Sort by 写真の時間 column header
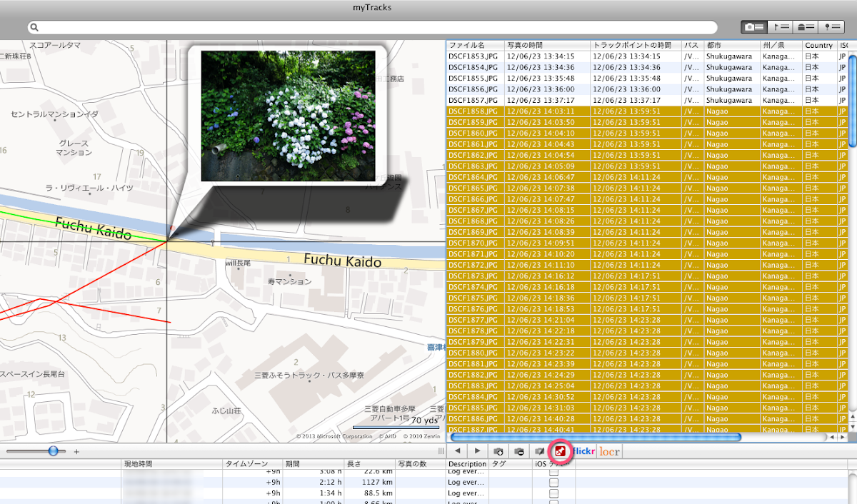 click(x=547, y=45)
